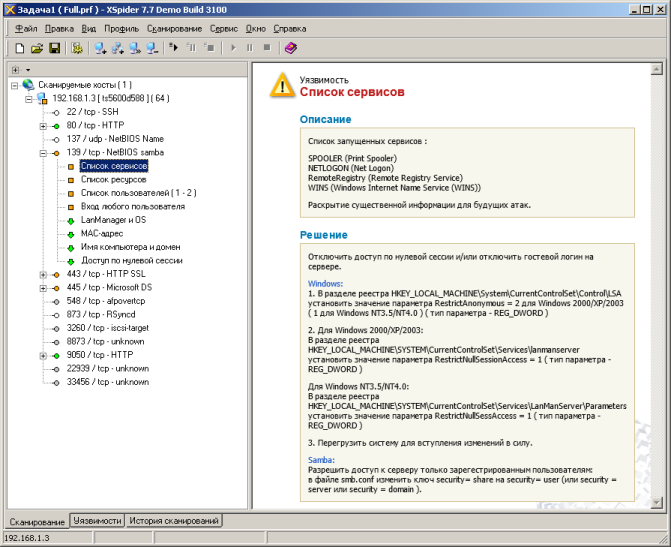Select the MAC-адрес item
The image size is (671, 547).
(102, 234)
